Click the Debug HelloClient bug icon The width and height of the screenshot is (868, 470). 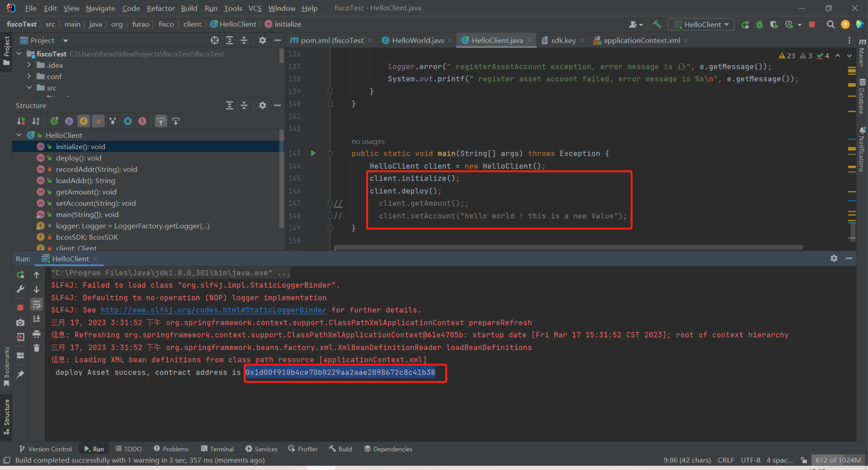tap(759, 24)
